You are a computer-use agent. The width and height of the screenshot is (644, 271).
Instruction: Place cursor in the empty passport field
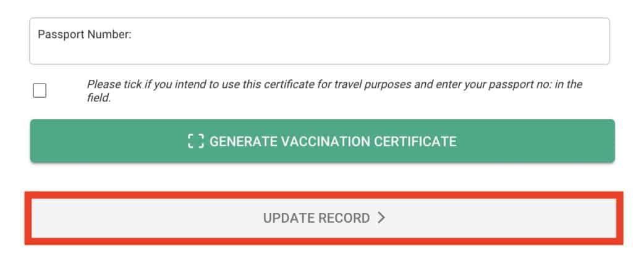319,49
